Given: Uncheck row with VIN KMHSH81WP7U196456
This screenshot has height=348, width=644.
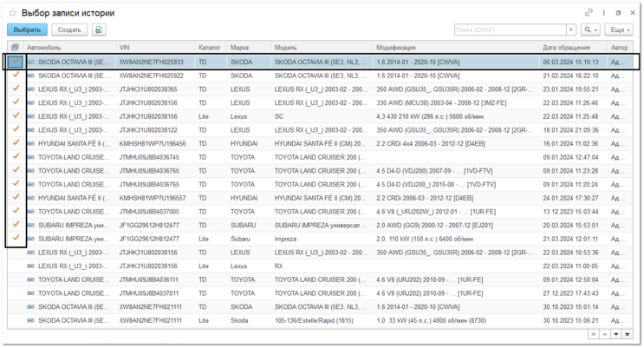Looking at the screenshot, I should 16,142.
